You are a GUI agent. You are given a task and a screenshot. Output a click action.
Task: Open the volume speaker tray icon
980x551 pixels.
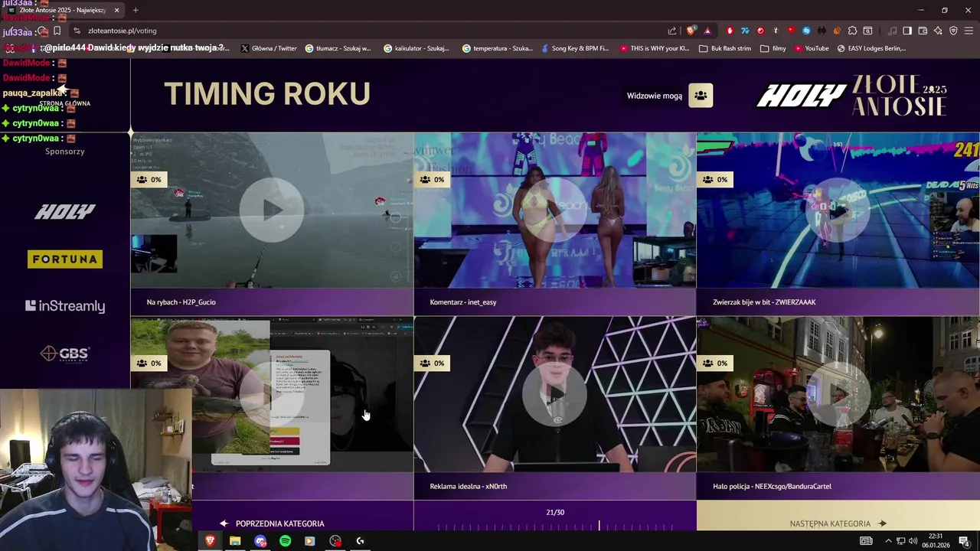pos(913,541)
